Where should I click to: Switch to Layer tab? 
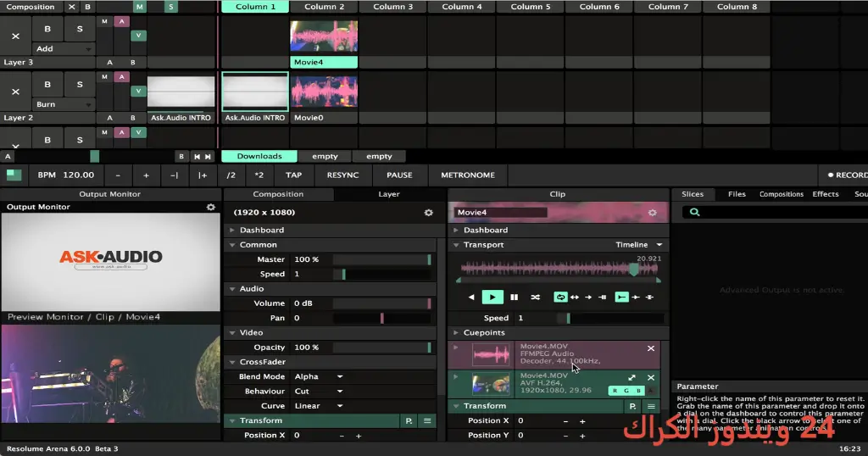coord(388,194)
